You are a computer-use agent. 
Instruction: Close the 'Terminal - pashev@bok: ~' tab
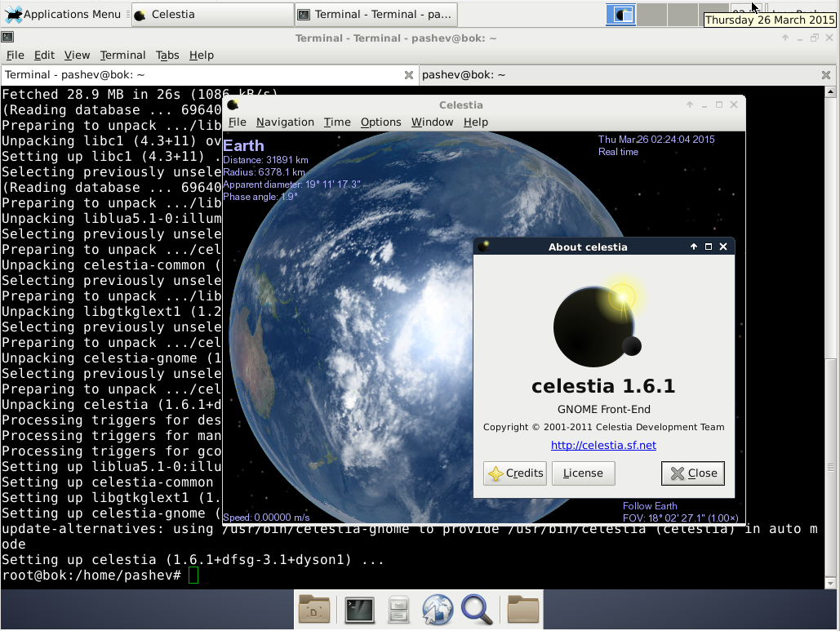tap(409, 75)
